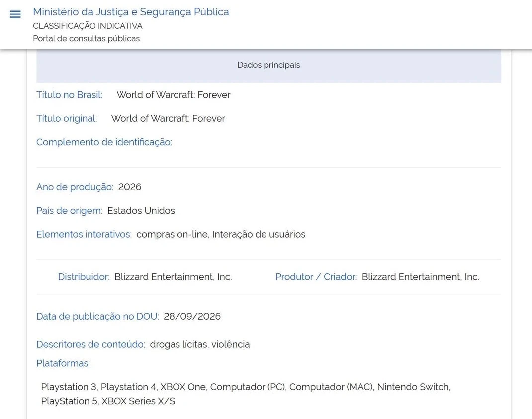The image size is (532, 419).
Task: Click the Complemento de identificação label
Action: click(x=104, y=142)
